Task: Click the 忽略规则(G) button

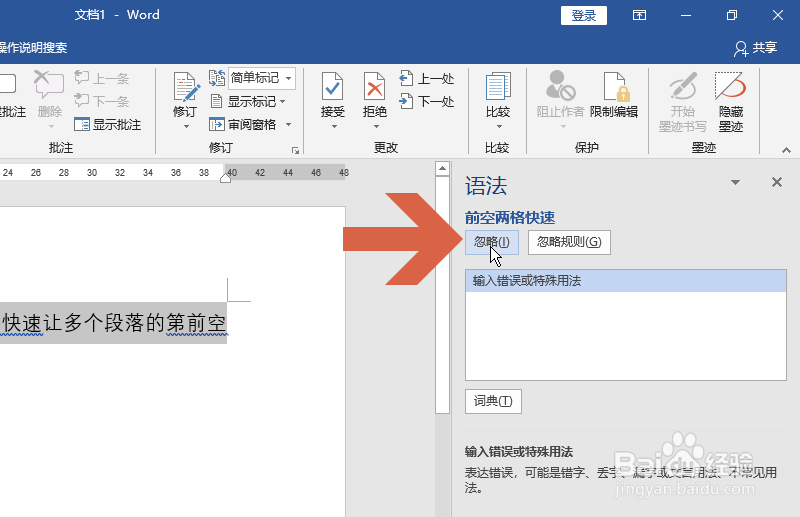Action: pyautogui.click(x=569, y=242)
